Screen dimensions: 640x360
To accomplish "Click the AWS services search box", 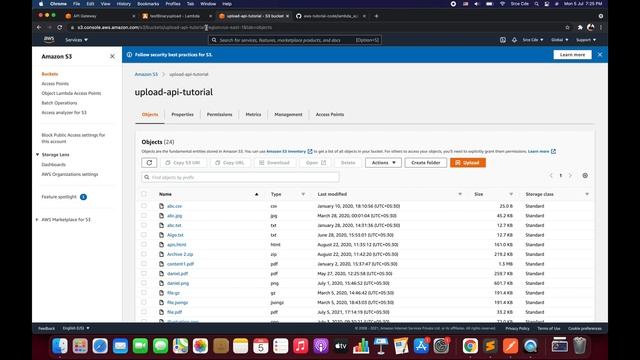I will click(295, 40).
